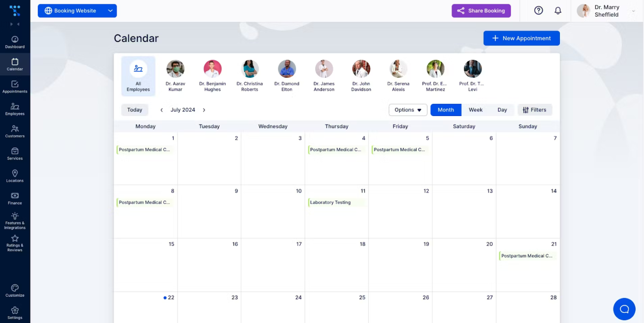Screen dimensions: 644x323
Task: Open the Customize palette icon
Action: point(15,288)
